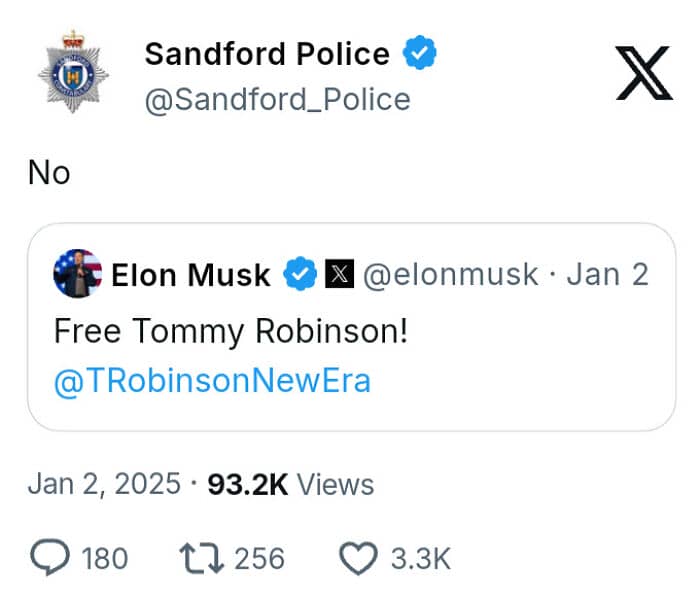Click the X logo in the corner

point(647,74)
